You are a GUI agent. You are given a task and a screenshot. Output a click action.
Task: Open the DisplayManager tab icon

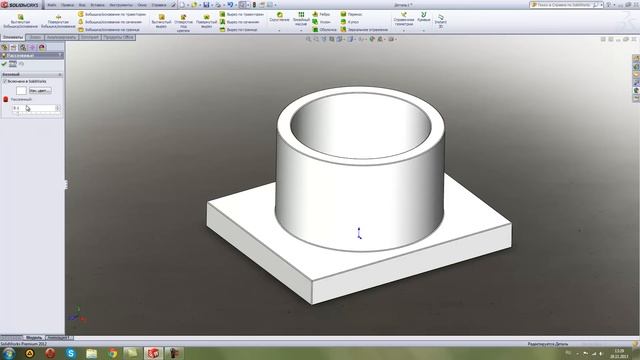[42, 47]
